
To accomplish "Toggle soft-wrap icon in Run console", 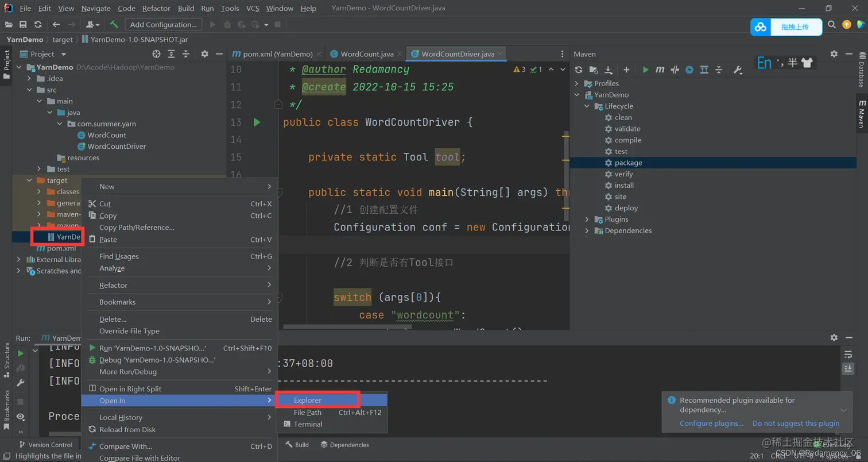I will (x=848, y=354).
